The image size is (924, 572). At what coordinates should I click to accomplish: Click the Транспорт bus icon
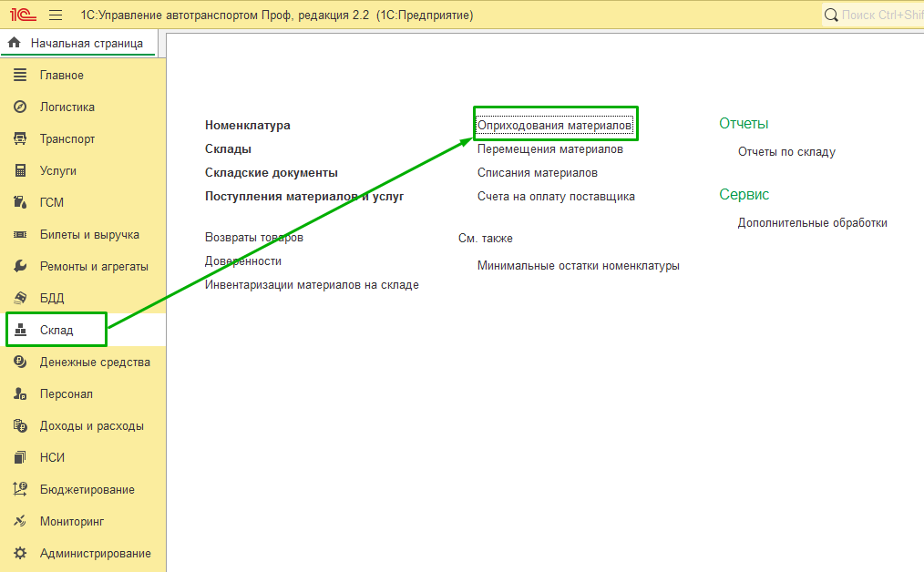[x=20, y=139]
